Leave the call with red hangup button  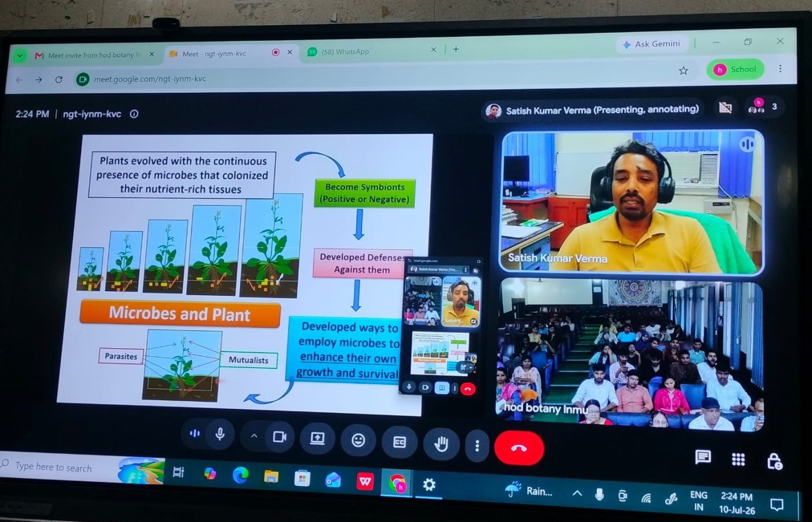519,448
